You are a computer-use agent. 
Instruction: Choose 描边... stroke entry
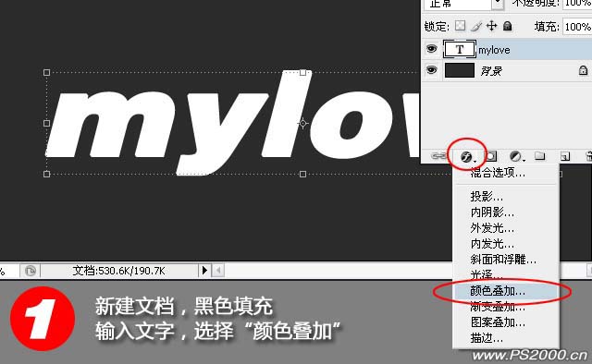coord(487,338)
